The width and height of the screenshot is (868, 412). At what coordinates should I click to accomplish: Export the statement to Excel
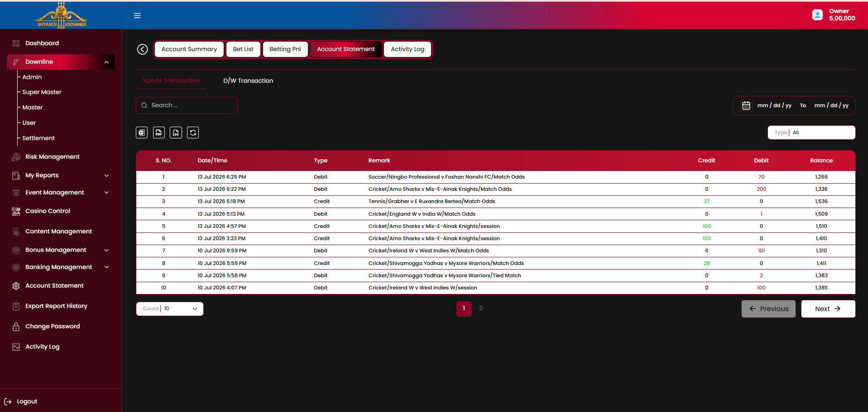coord(142,133)
